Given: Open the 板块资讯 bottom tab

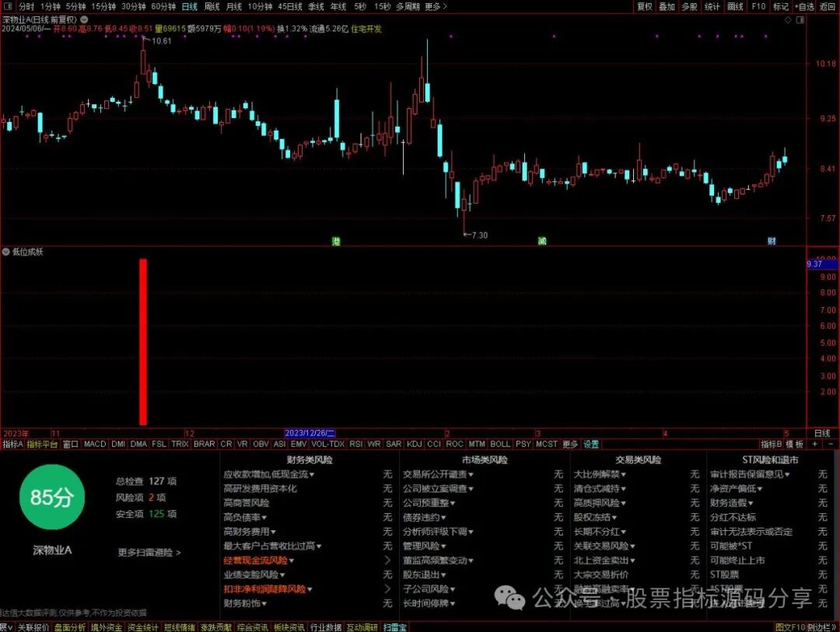Looking at the screenshot, I should pyautogui.click(x=289, y=627).
